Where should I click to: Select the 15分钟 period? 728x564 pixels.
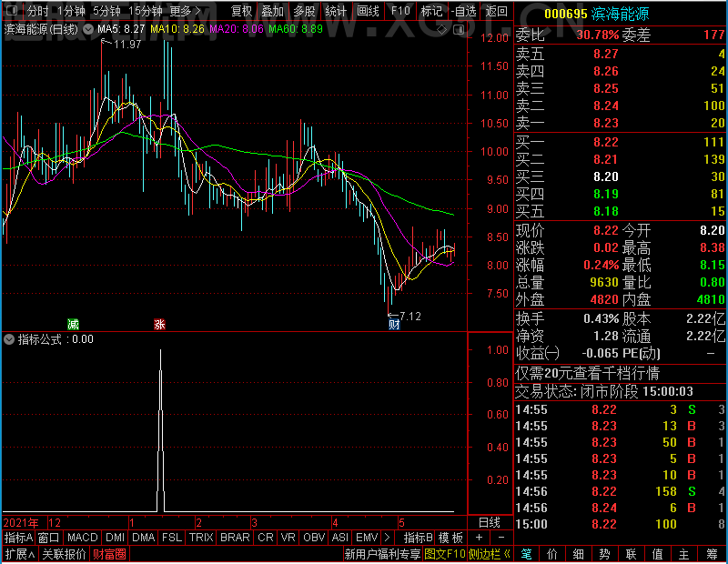click(146, 11)
